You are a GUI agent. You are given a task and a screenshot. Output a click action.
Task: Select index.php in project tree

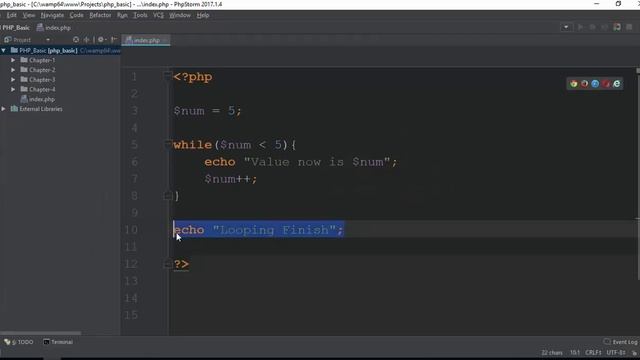[x=42, y=99]
